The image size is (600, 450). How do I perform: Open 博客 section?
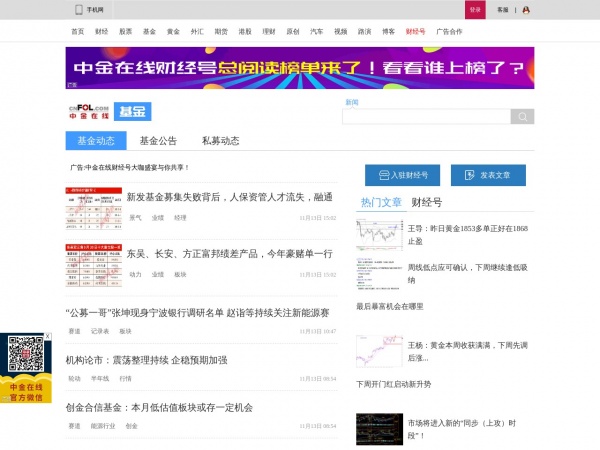point(388,32)
